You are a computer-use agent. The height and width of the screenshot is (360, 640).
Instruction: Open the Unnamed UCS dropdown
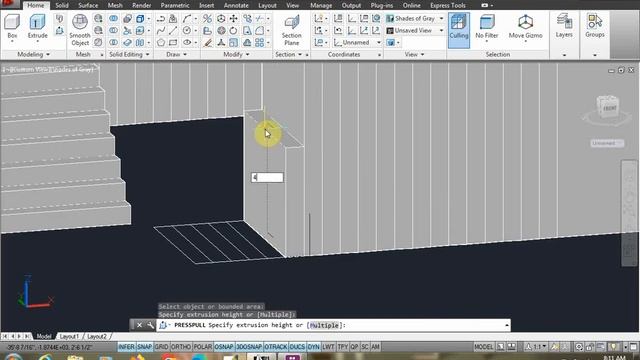tap(358, 42)
